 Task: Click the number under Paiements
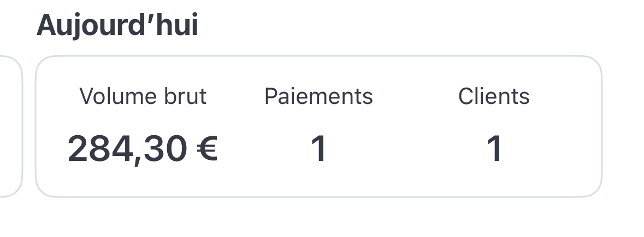click(x=318, y=149)
